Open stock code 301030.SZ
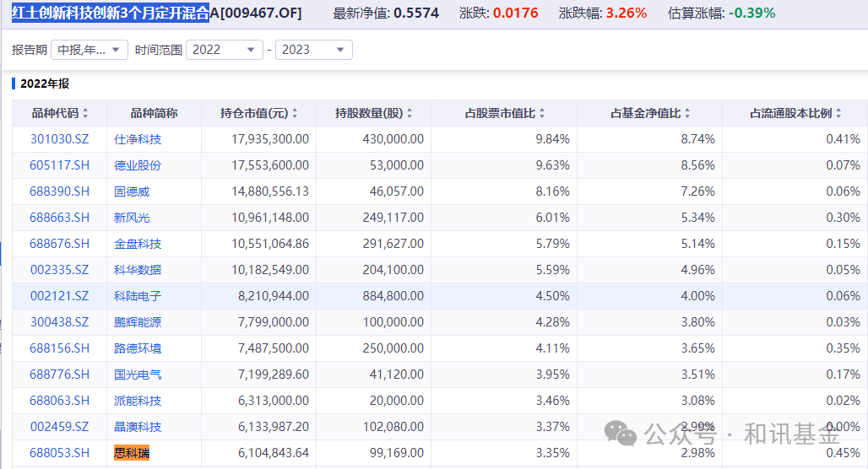Viewport: 868px width, 469px height. pos(59,139)
